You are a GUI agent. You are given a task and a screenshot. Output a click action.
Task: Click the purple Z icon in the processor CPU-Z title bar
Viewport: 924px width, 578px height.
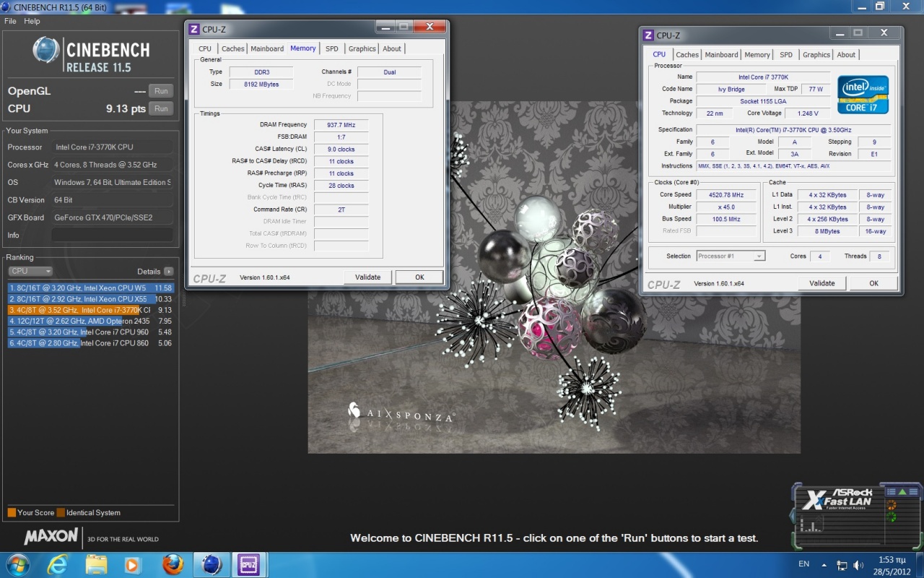648,35
